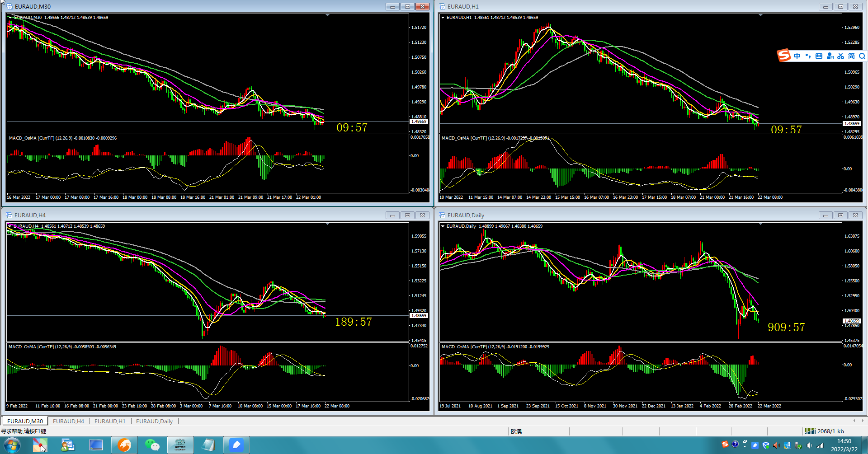
Task: Click EURAUD,Daily window title icon
Action: click(x=442, y=215)
